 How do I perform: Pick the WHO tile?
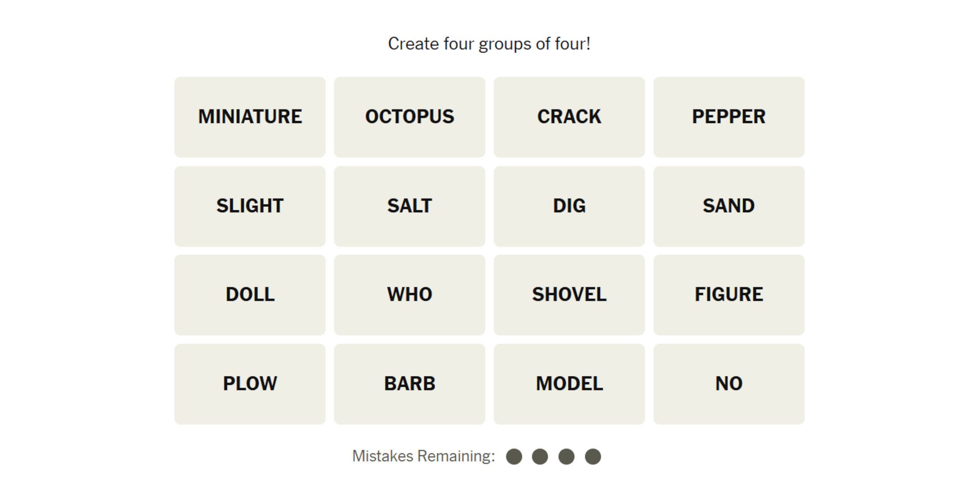pos(409,294)
